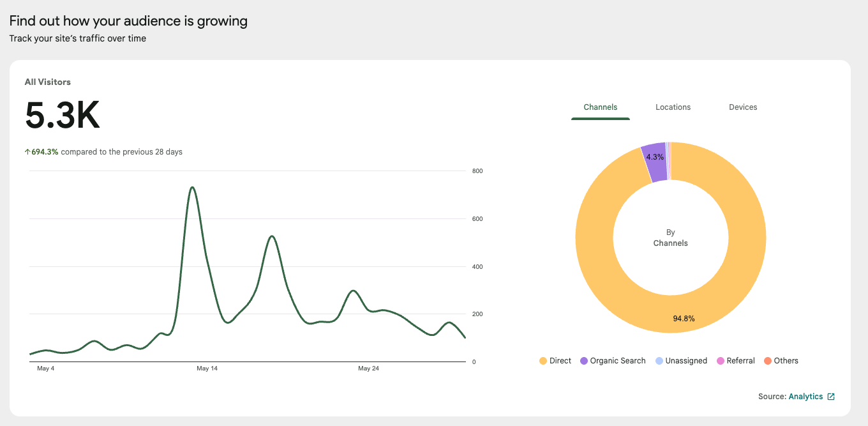
Task: Click the Unassigned legend label
Action: [686, 361]
